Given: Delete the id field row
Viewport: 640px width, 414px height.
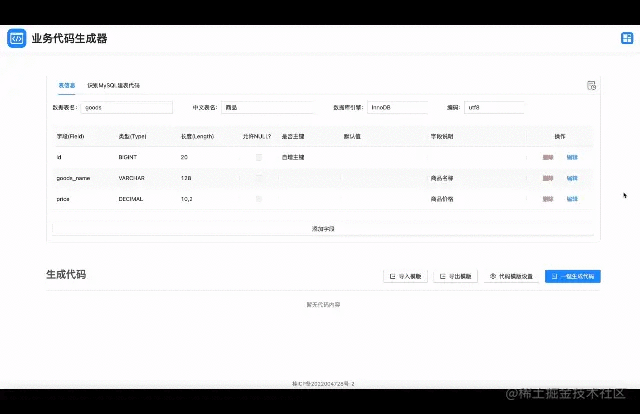Looking at the screenshot, I should click(548, 157).
